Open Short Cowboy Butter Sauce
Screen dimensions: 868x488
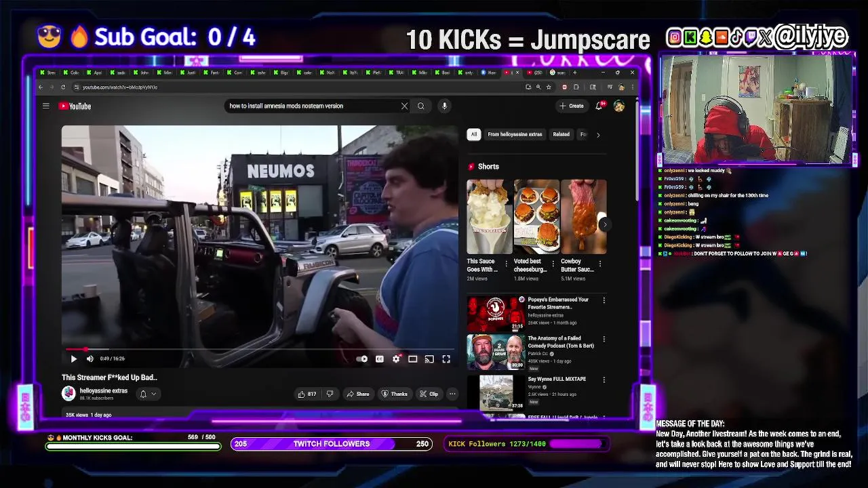point(583,217)
